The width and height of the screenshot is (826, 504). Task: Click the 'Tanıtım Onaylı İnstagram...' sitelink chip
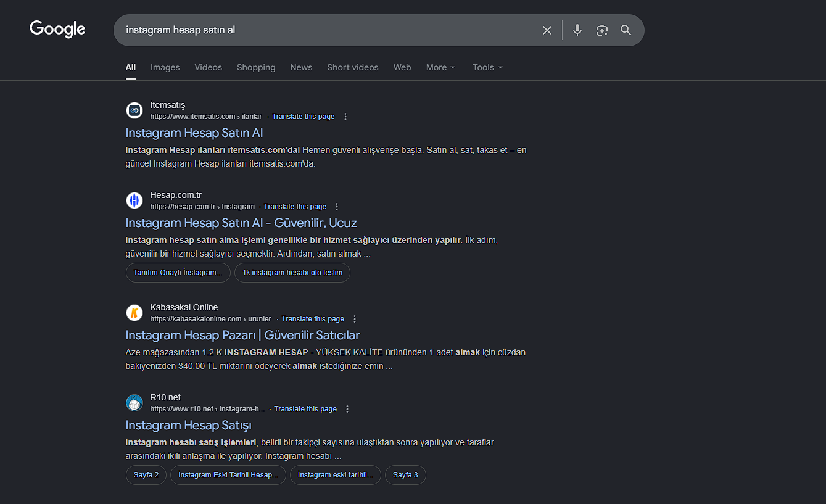click(178, 273)
